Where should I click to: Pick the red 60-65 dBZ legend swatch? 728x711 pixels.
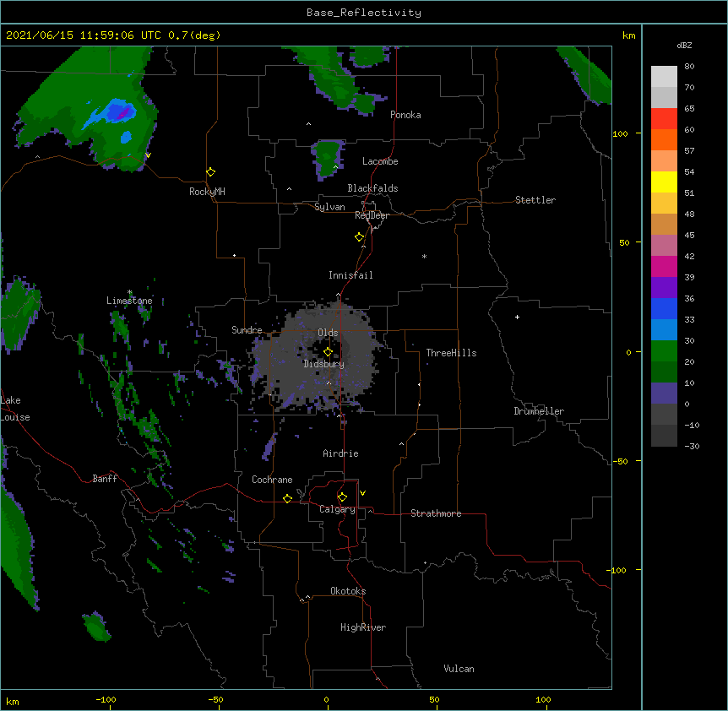[664, 119]
